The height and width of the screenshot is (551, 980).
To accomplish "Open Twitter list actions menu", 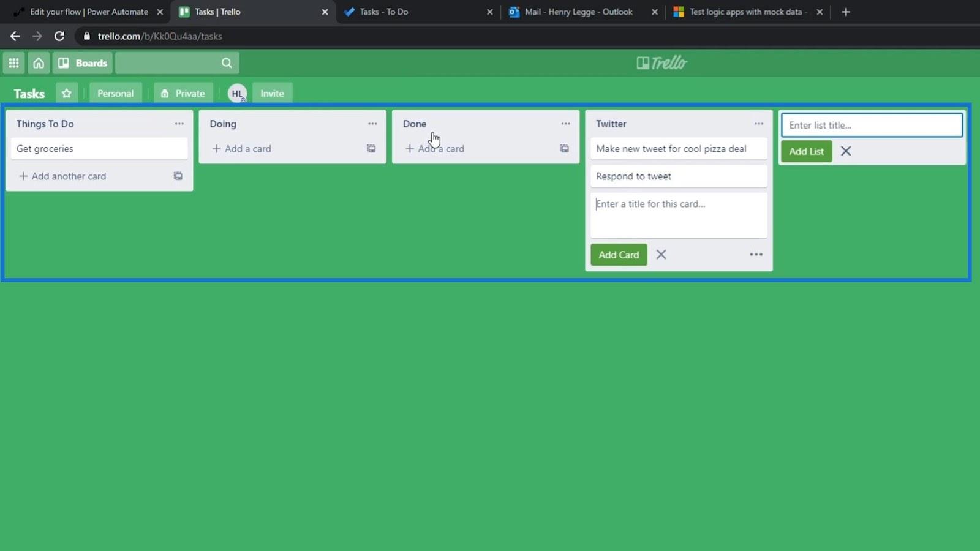I will [x=759, y=124].
